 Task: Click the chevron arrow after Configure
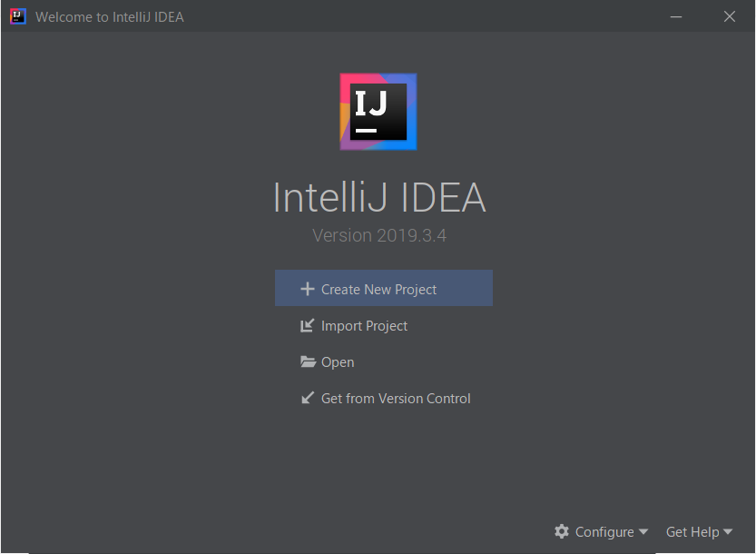tap(644, 532)
